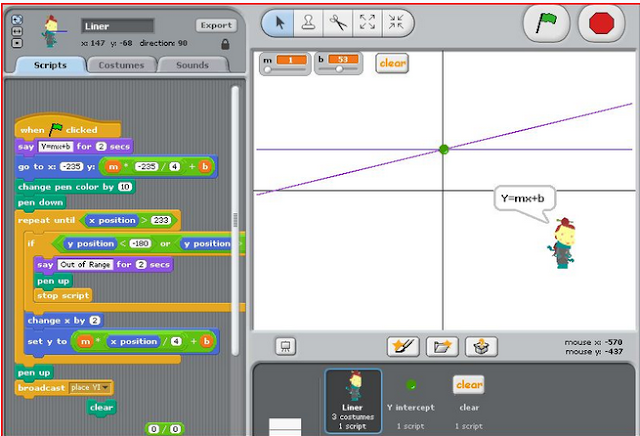Edit the sprite name field Liner
640x436 pixels.
point(118,26)
